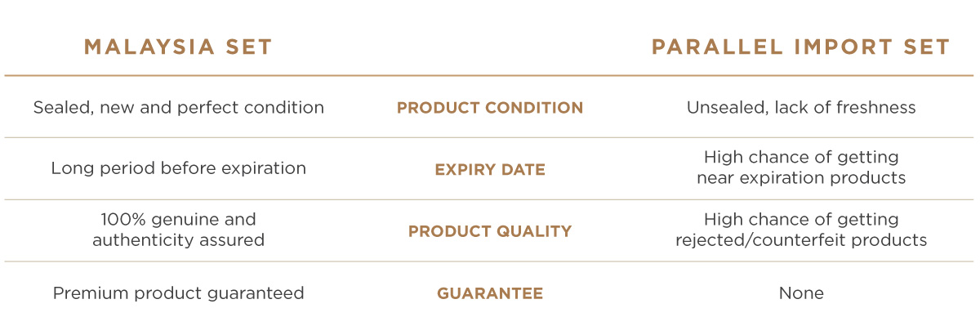Screen dimensions: 980x335
Task: Click the PARALLEL IMPORT SET column heading
Action: point(801,47)
